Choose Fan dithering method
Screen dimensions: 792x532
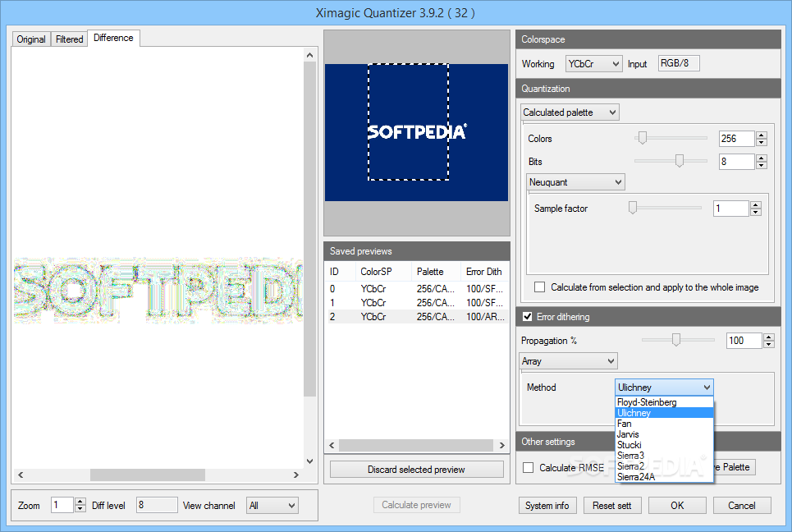pyautogui.click(x=664, y=424)
